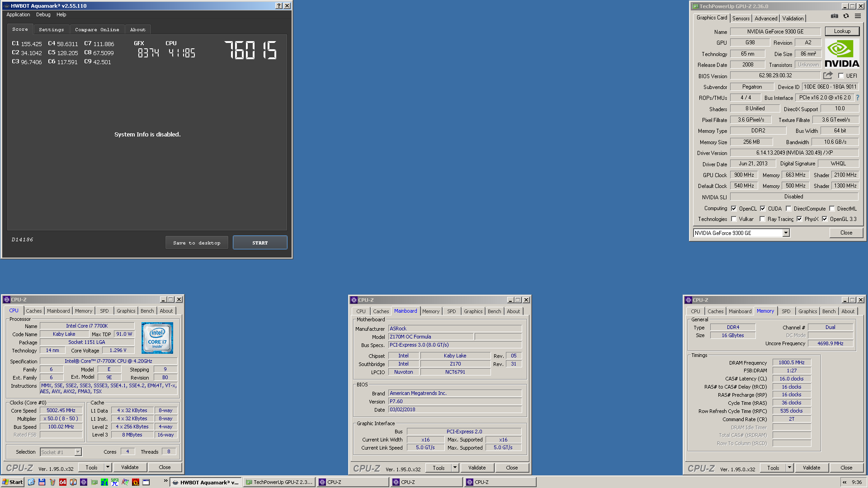This screenshot has width=868, height=488.
Task: Open the Socket #1 selection dropdown
Action: (78, 452)
